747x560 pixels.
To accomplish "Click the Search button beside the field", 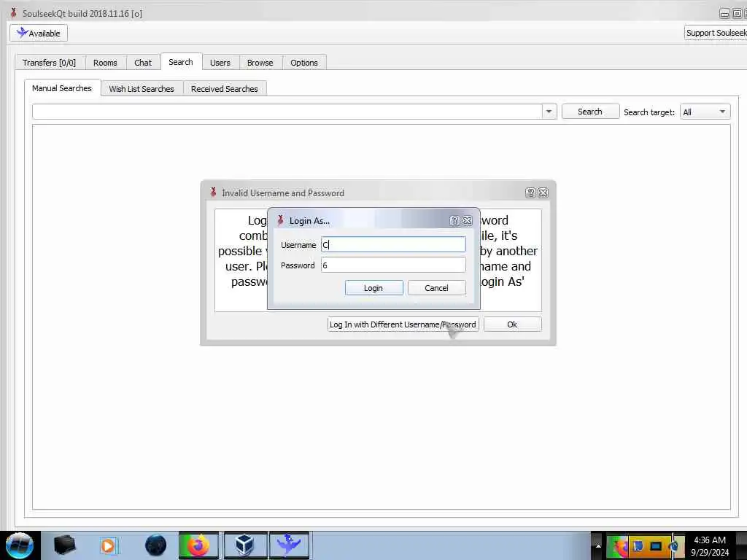I will [x=590, y=112].
